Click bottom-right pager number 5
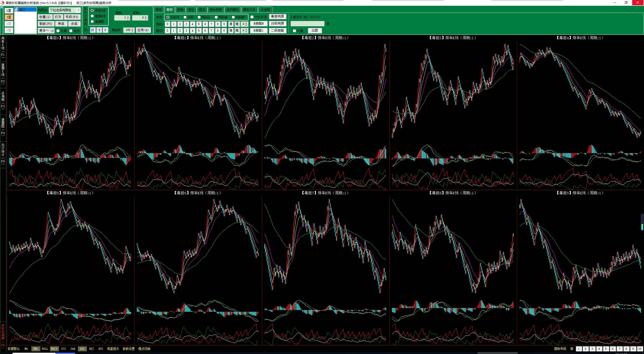Image resolution: width=644 pixels, height=354 pixels. pos(606,349)
